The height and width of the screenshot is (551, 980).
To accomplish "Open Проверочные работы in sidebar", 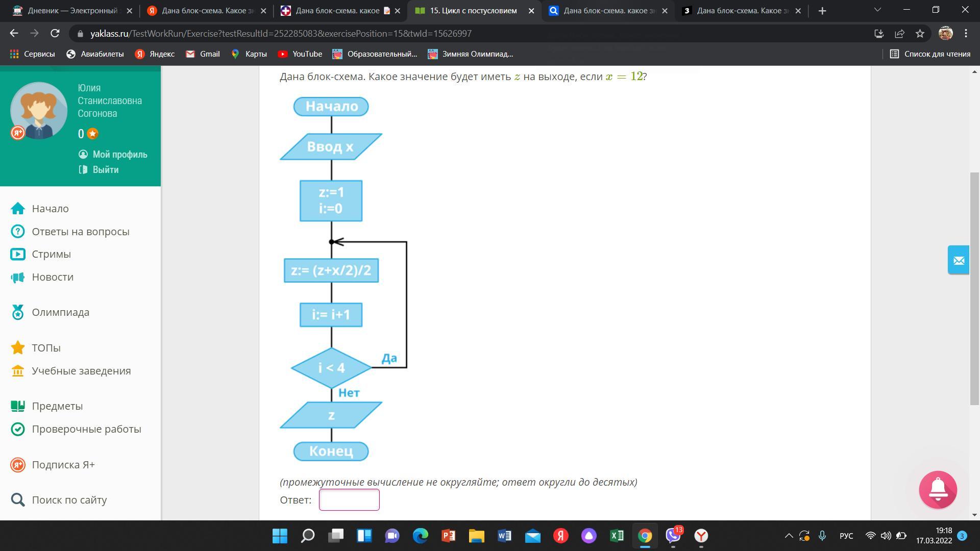I will 86,429.
